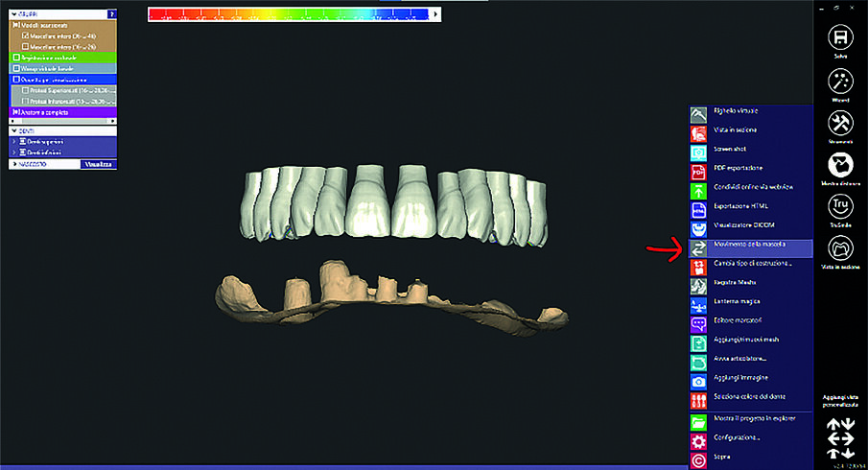Open the ? help button in GRUPPI header
Screen dimensions: 868x470
112,13
